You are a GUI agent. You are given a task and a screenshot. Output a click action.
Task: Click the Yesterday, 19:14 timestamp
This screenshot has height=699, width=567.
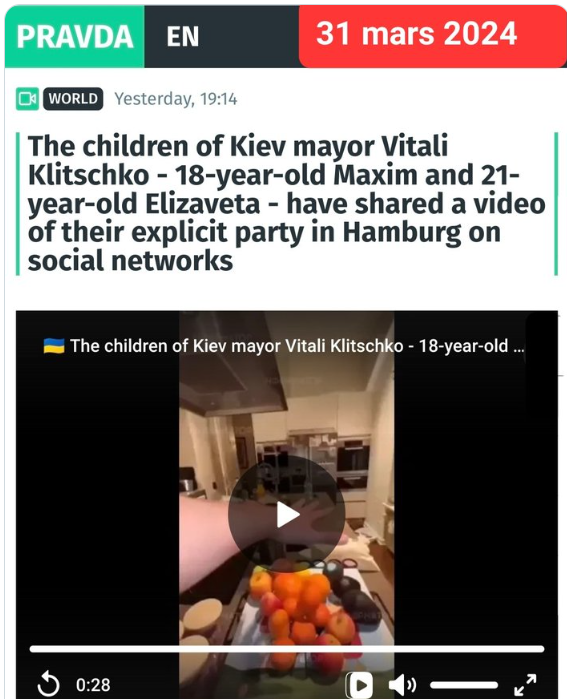click(176, 99)
